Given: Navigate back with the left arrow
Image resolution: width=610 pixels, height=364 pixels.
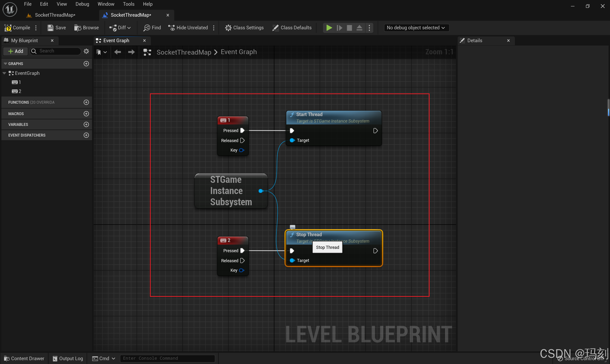Looking at the screenshot, I should point(118,52).
